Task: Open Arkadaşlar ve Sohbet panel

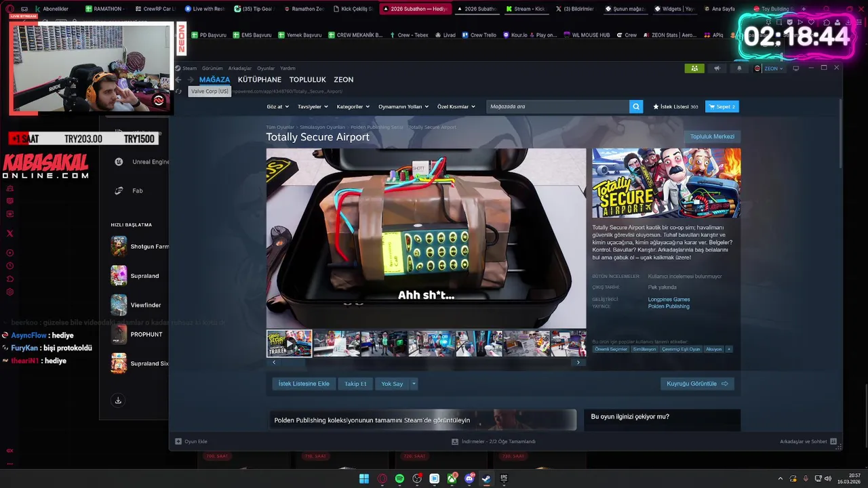Action: pos(808,441)
